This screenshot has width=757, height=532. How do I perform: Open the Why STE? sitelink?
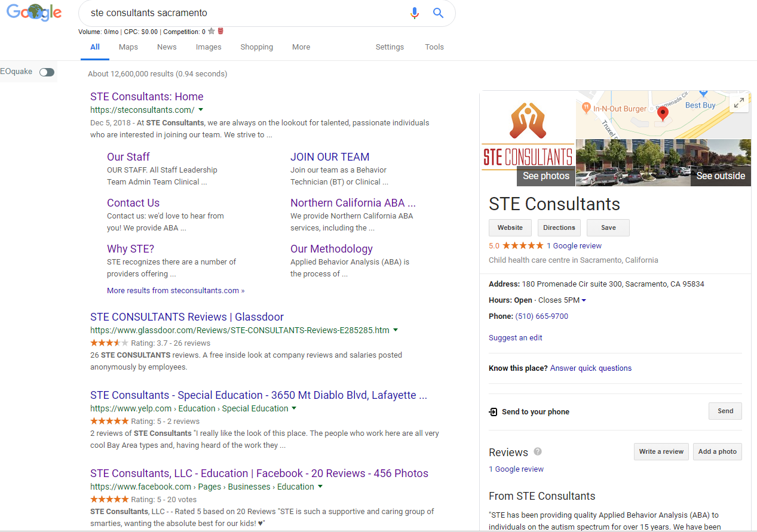click(131, 249)
